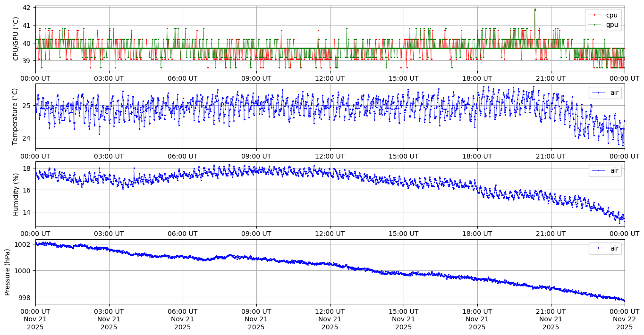Click the Humidity (%) y-axis label

(x=16, y=194)
